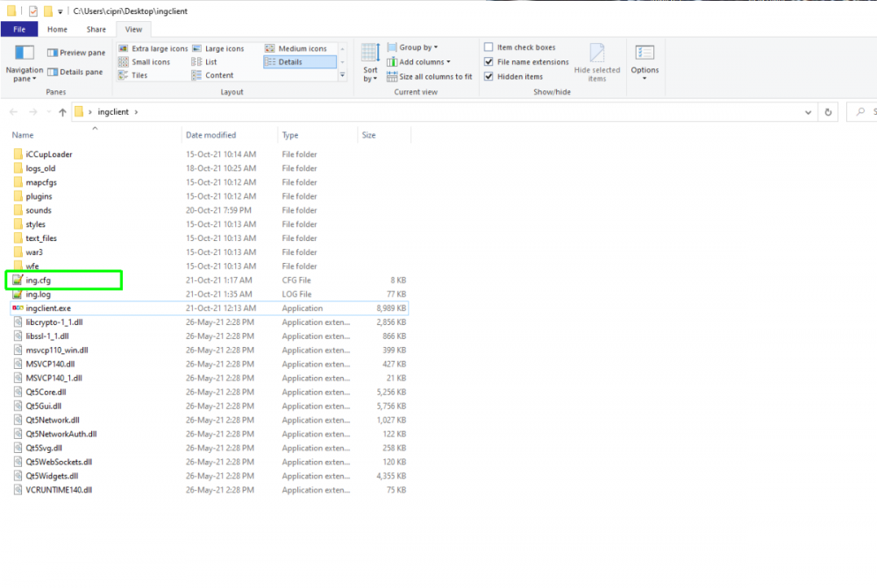Open the Share ribbon tab
877x588 pixels.
tap(96, 29)
